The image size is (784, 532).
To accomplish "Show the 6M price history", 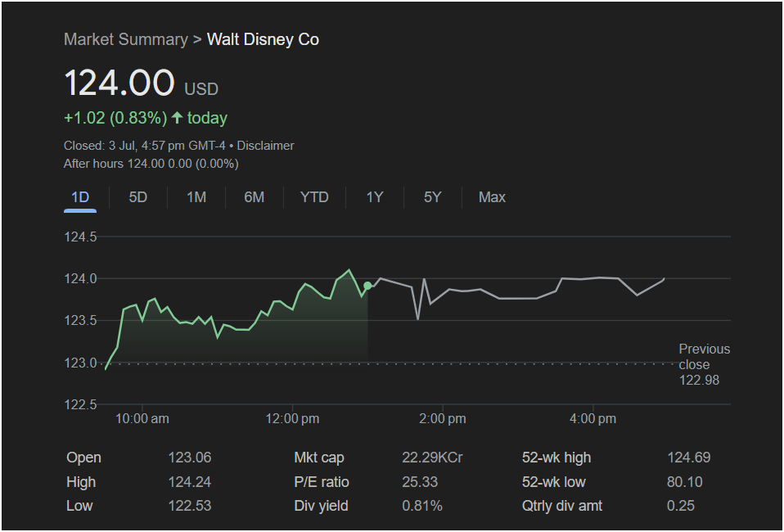I will [x=254, y=197].
